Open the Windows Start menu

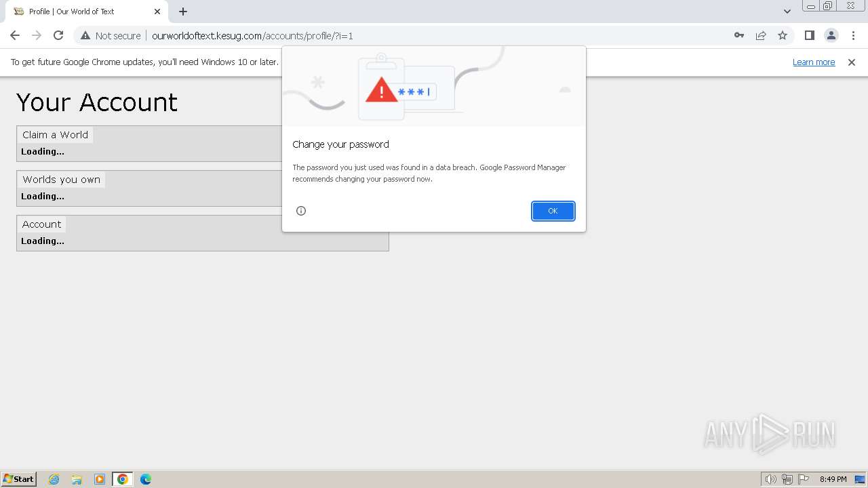(x=19, y=479)
